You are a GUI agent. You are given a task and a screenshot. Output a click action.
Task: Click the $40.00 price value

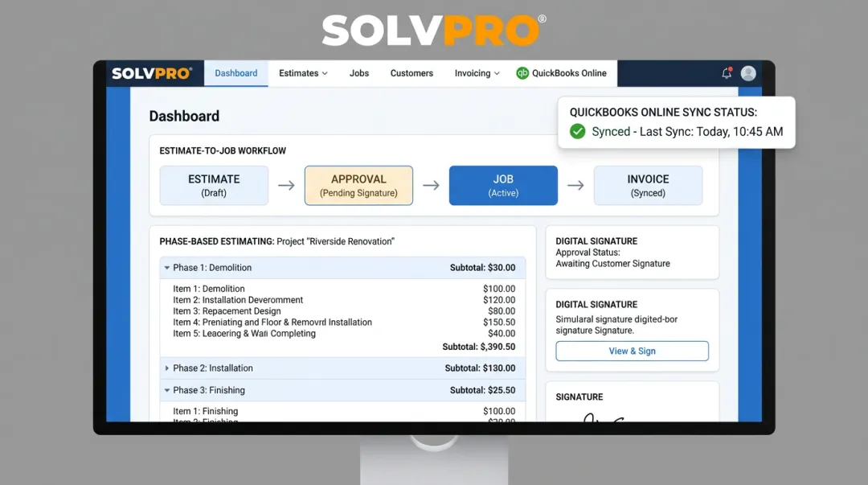pyautogui.click(x=502, y=333)
